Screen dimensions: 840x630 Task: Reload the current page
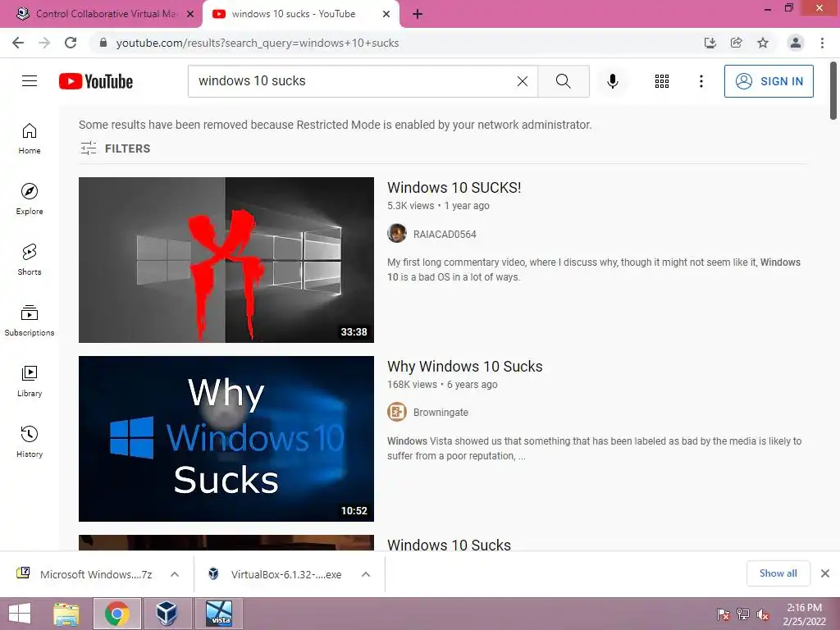pos(71,43)
